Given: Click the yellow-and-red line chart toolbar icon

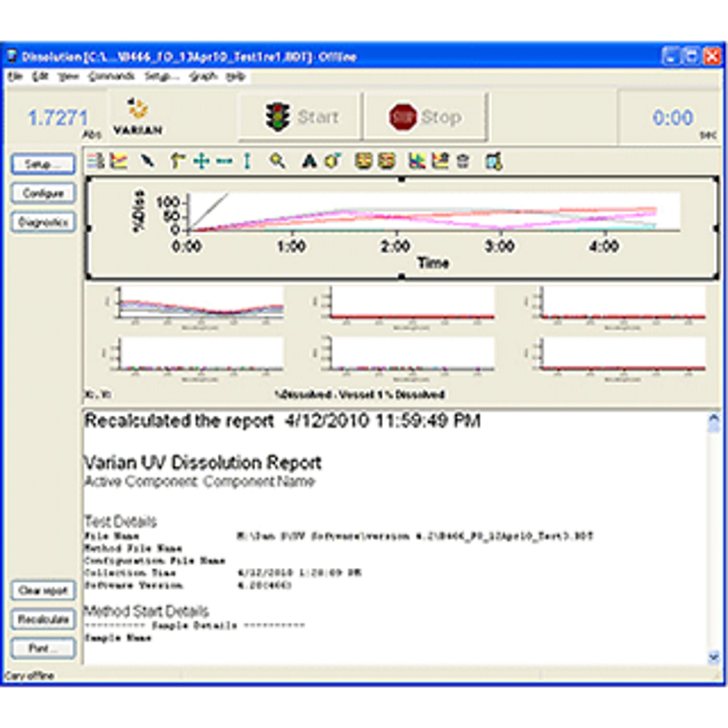Looking at the screenshot, I should pos(119,161).
